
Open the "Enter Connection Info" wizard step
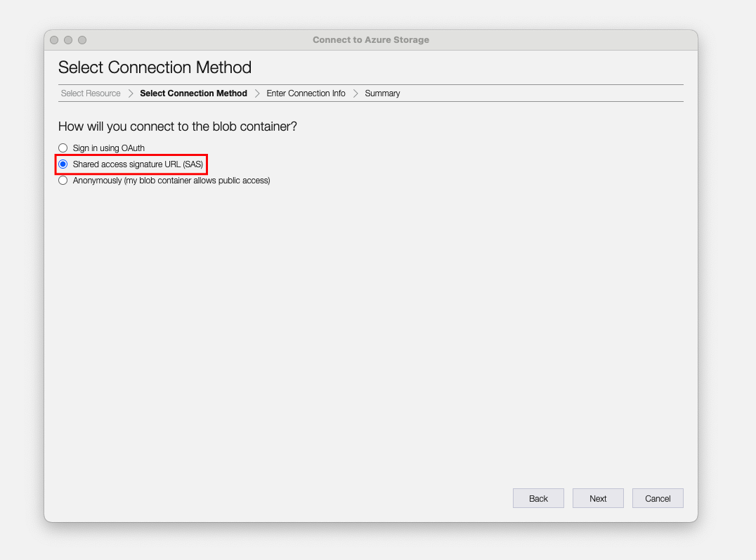306,93
